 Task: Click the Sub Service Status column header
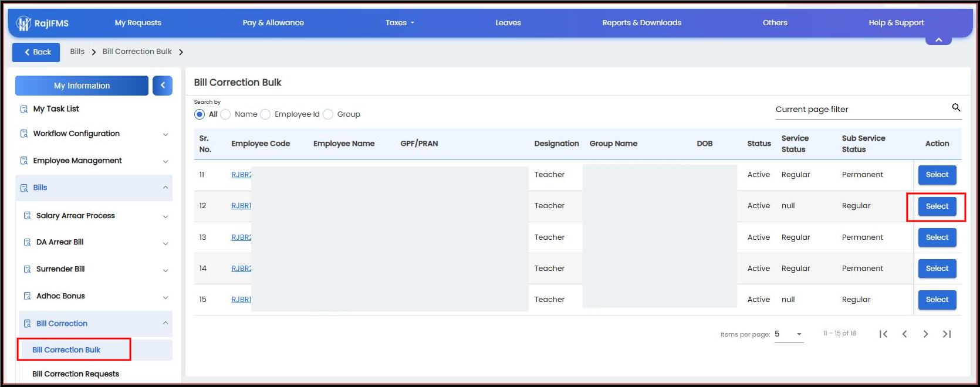click(864, 144)
